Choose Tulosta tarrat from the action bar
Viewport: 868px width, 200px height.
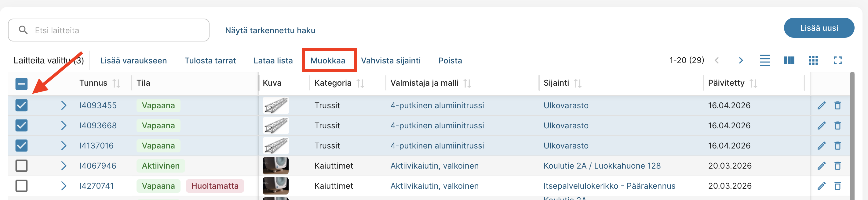pyautogui.click(x=210, y=60)
